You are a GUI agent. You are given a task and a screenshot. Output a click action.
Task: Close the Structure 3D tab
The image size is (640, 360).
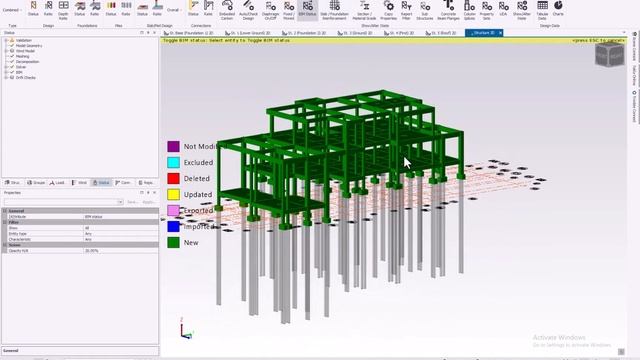pos(500,33)
